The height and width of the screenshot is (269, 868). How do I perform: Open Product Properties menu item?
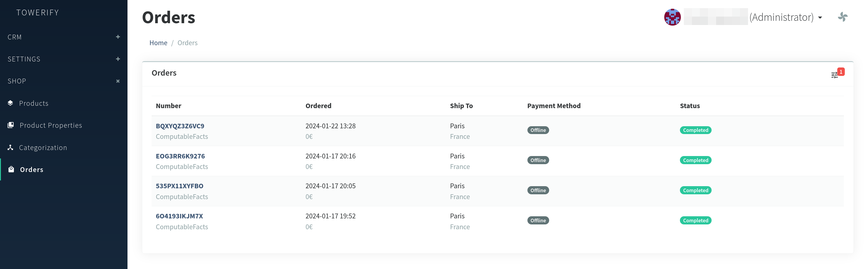click(51, 125)
